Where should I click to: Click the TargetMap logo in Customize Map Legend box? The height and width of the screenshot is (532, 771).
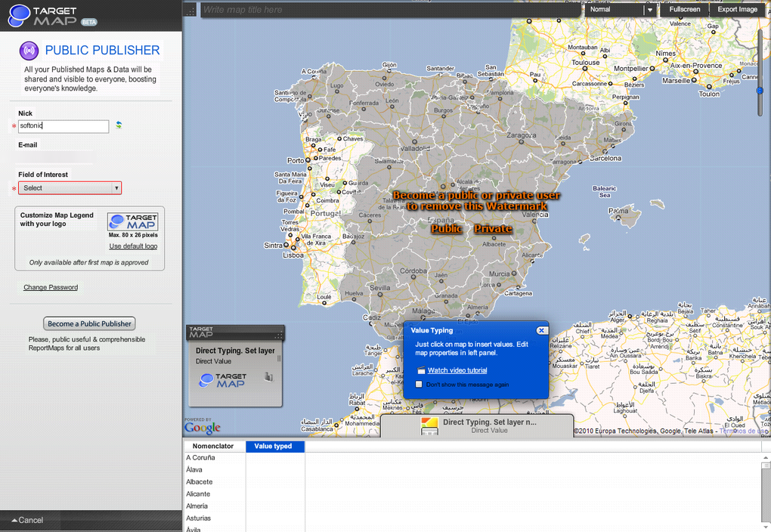(x=133, y=223)
